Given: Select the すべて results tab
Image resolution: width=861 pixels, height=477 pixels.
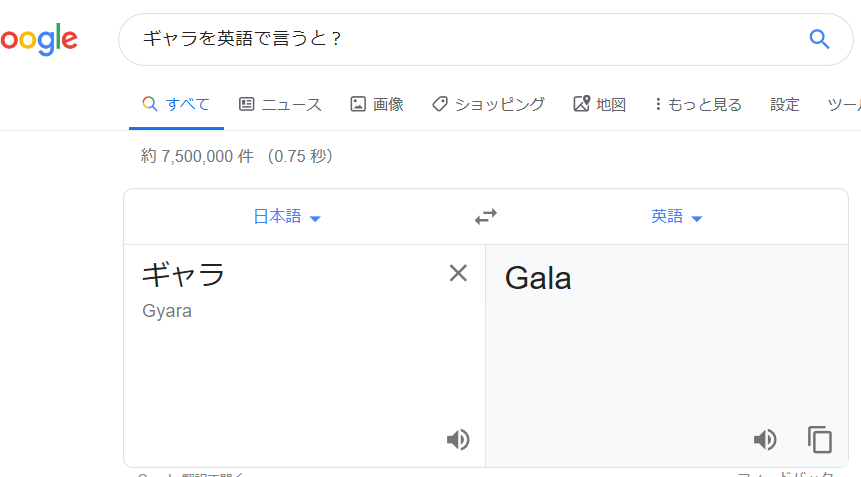Looking at the screenshot, I should [176, 104].
